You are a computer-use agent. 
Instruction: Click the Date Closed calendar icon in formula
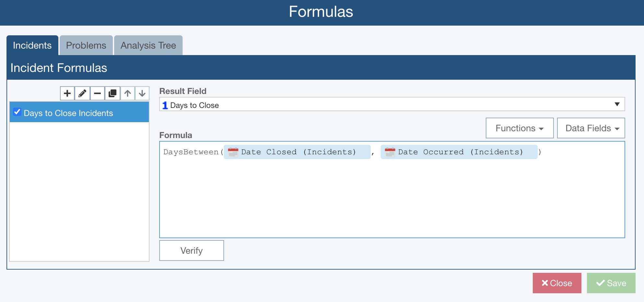(233, 152)
